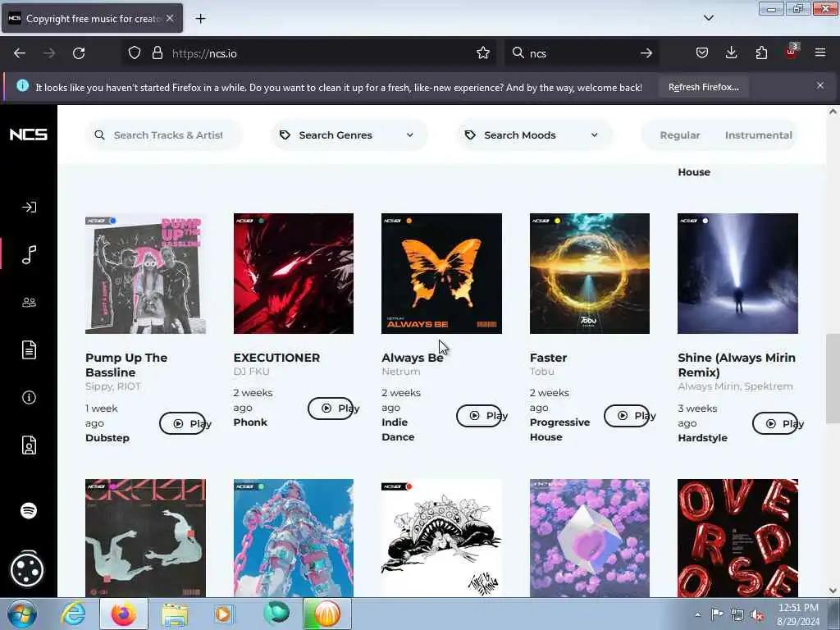Image resolution: width=840 pixels, height=630 pixels.
Task: Click the muted volume tray icon
Action: 757,614
